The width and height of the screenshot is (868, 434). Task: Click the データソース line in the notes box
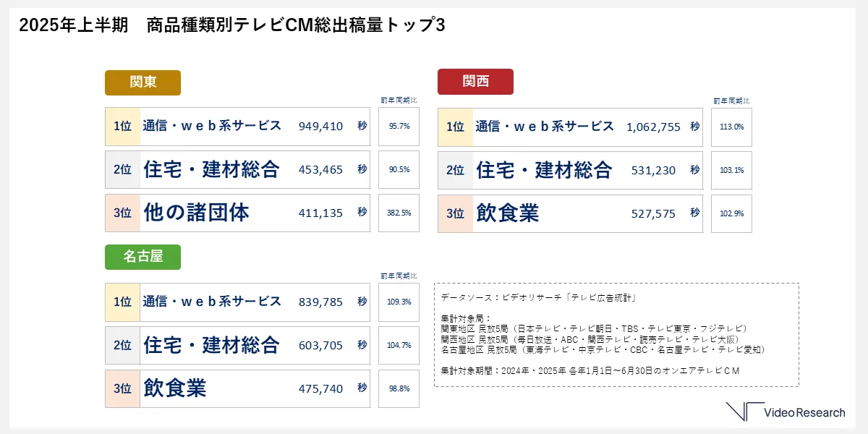click(537, 297)
